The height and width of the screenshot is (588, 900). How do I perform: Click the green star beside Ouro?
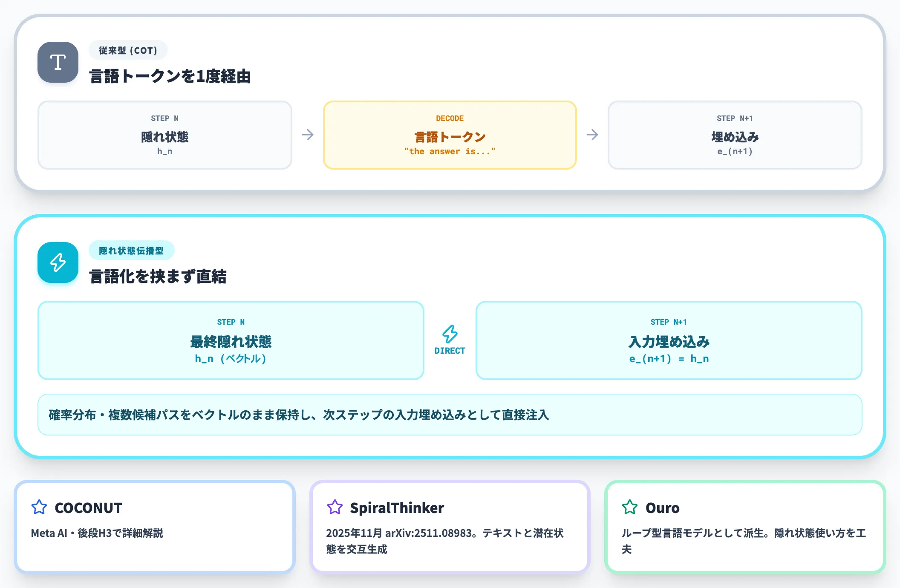(630, 507)
